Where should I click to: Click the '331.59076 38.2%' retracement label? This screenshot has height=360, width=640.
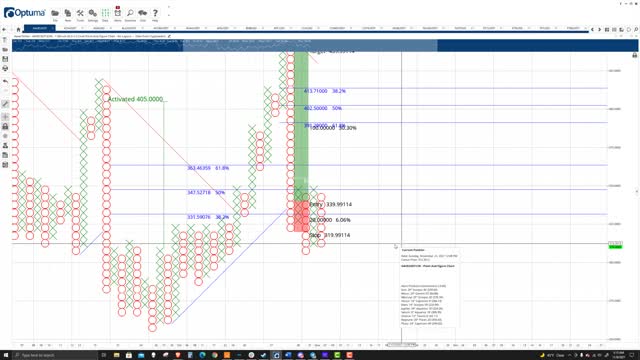pyautogui.click(x=208, y=217)
